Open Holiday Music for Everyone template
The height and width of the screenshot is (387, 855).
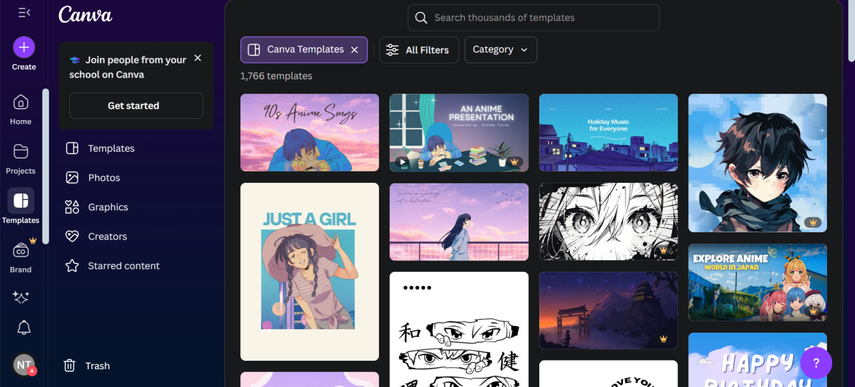click(609, 132)
